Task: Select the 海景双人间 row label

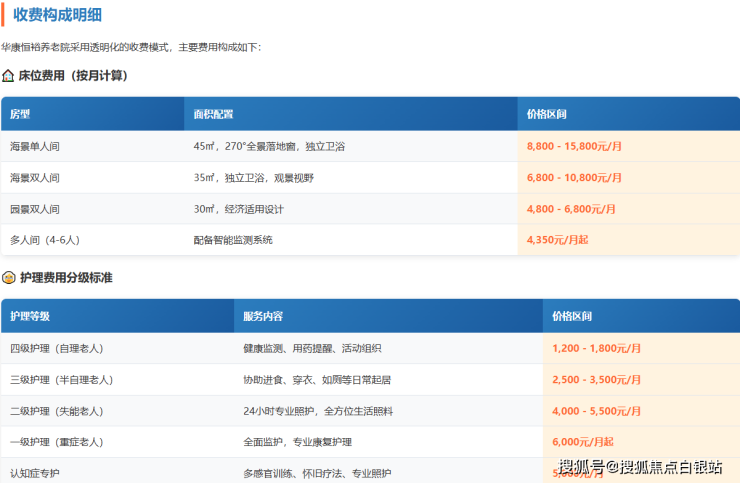Action: [x=35, y=178]
